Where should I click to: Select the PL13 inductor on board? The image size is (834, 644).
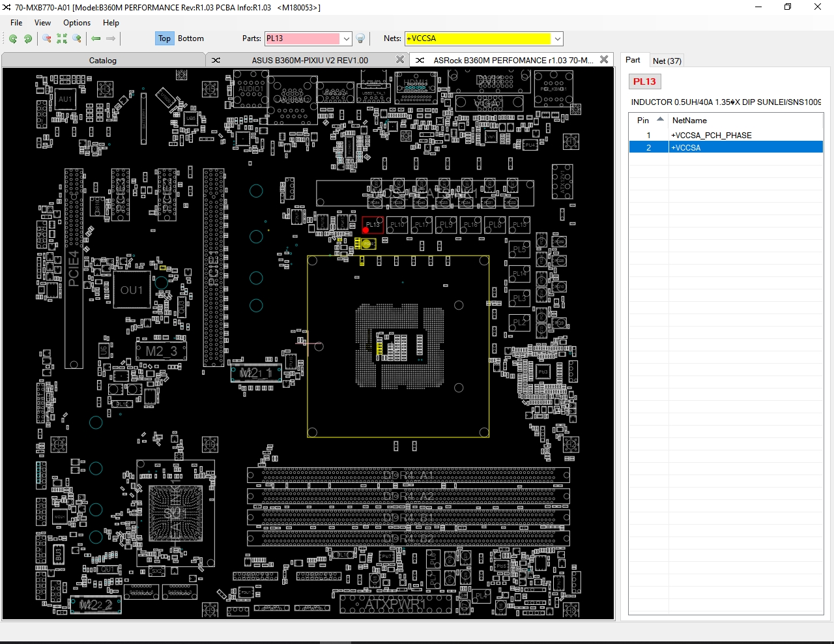pos(373,225)
